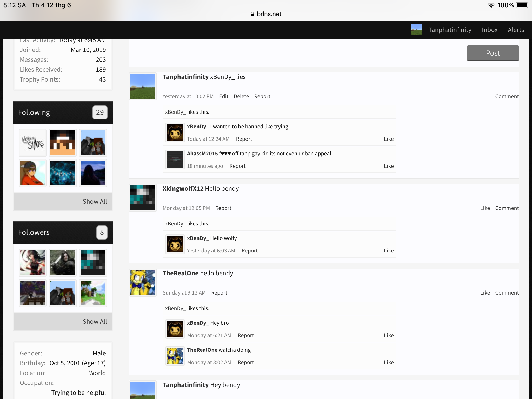Report AbassM2015's comment
Image resolution: width=532 pixels, height=399 pixels.
(x=237, y=166)
